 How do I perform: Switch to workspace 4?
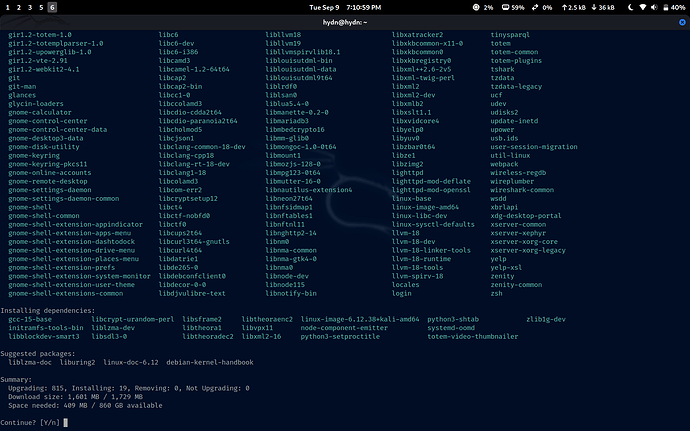[x=40, y=7]
